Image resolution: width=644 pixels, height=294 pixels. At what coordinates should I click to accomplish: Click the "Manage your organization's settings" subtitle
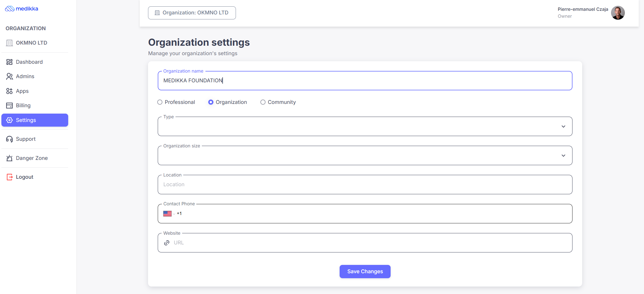click(x=193, y=53)
